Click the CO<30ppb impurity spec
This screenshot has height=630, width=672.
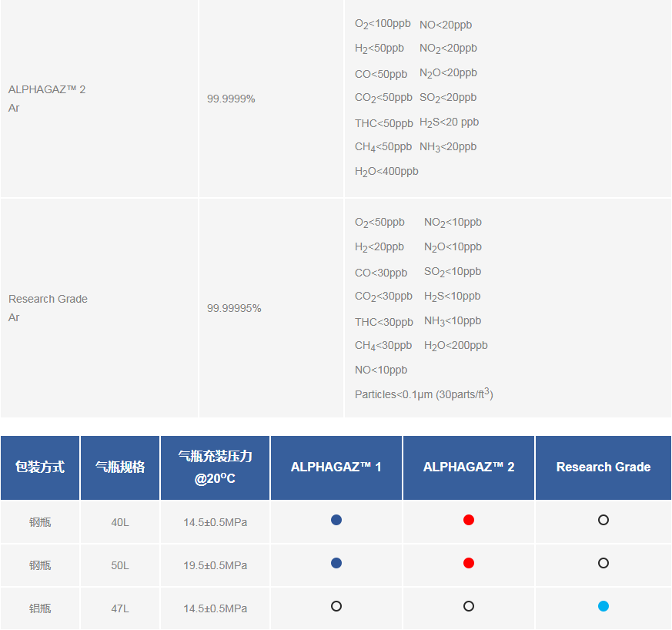coord(381,273)
